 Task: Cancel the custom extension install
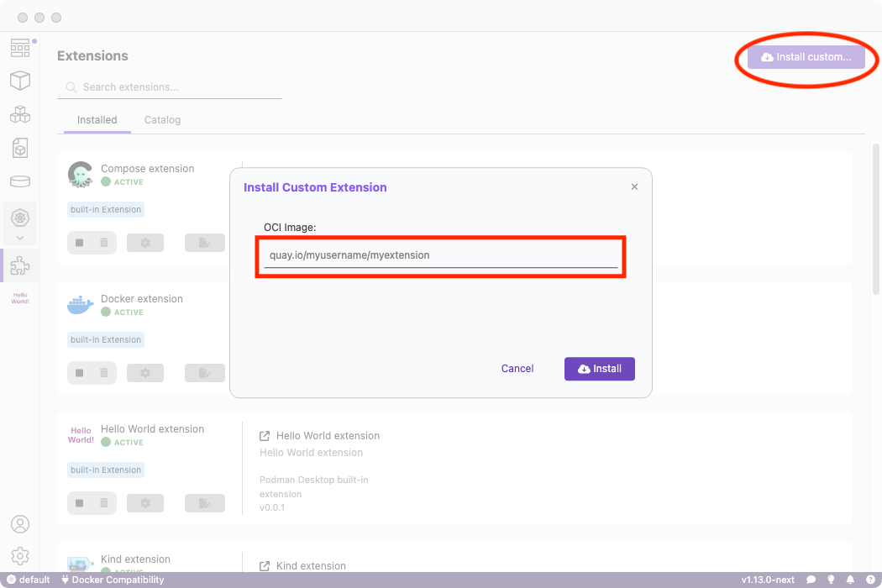coord(517,369)
